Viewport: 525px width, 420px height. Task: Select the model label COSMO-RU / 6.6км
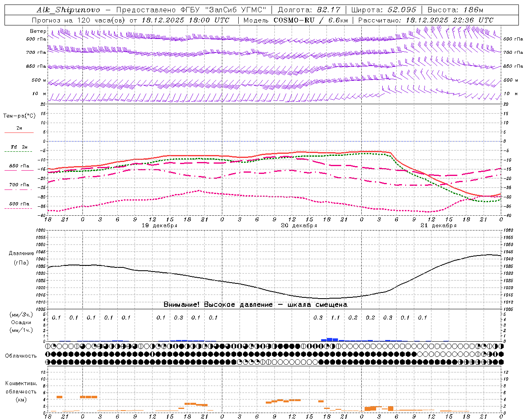(x=310, y=20)
